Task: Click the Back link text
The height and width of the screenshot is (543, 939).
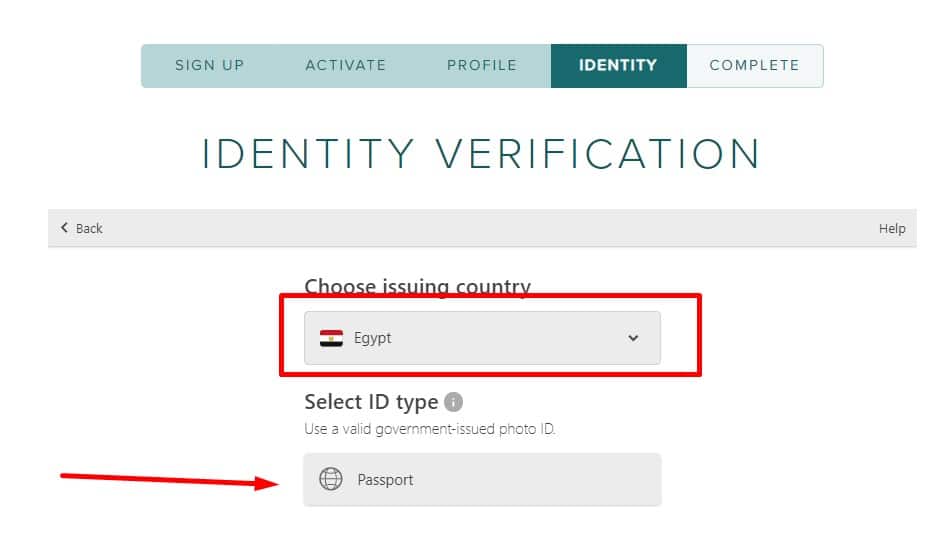Action: click(x=89, y=229)
